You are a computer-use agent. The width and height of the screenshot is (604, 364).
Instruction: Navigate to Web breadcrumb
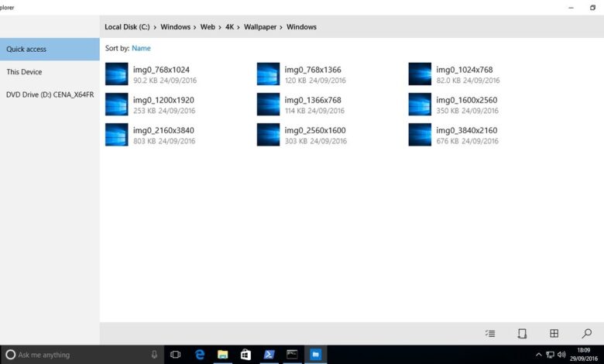pos(208,27)
